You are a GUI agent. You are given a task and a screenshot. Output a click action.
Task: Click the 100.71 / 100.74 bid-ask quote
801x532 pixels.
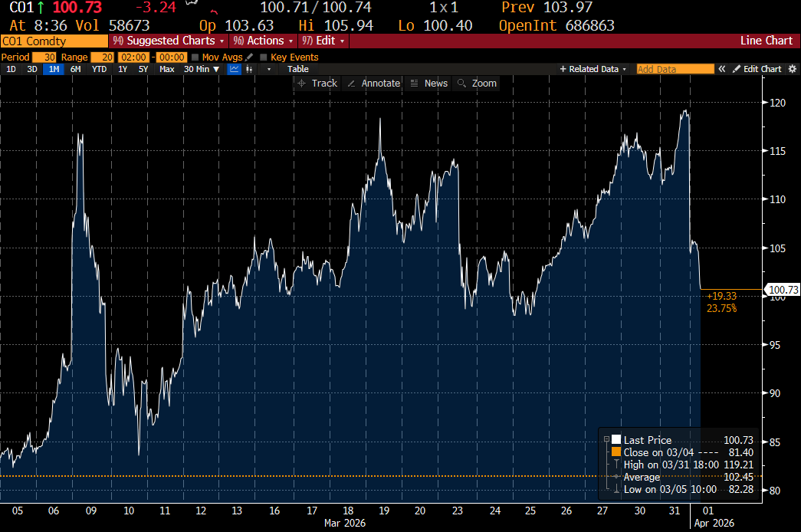pos(316,8)
